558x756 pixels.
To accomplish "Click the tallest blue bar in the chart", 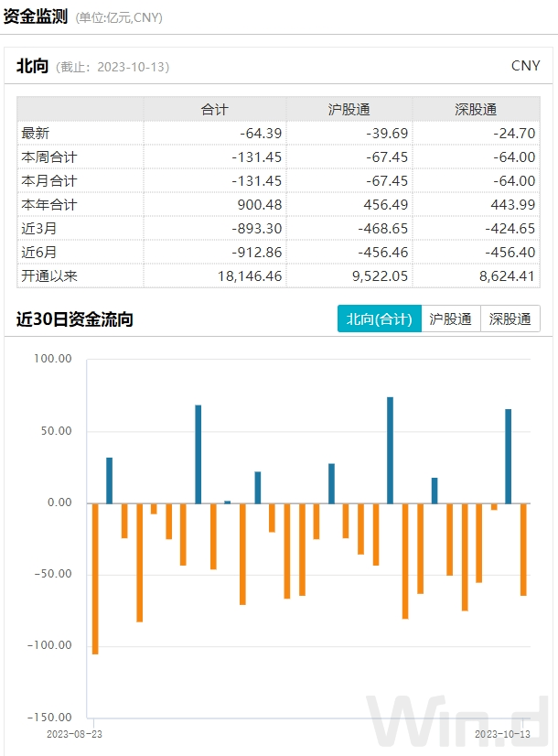I will click(x=390, y=450).
